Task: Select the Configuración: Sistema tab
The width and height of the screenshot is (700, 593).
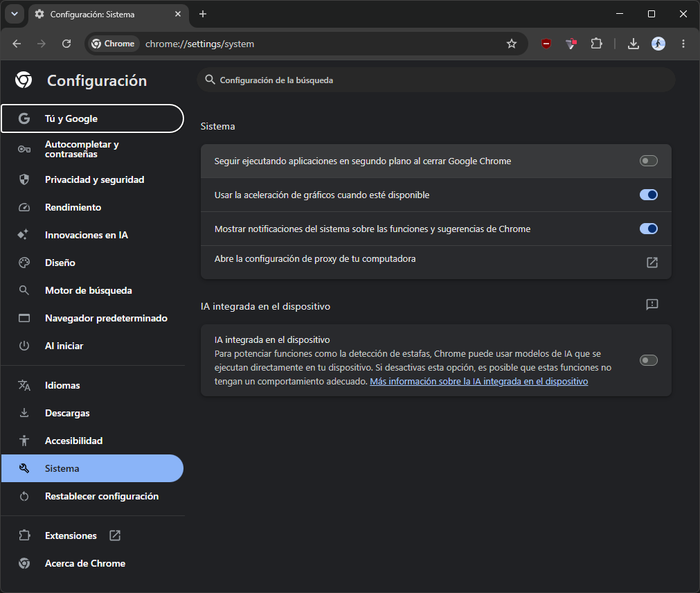Action: tap(109, 15)
